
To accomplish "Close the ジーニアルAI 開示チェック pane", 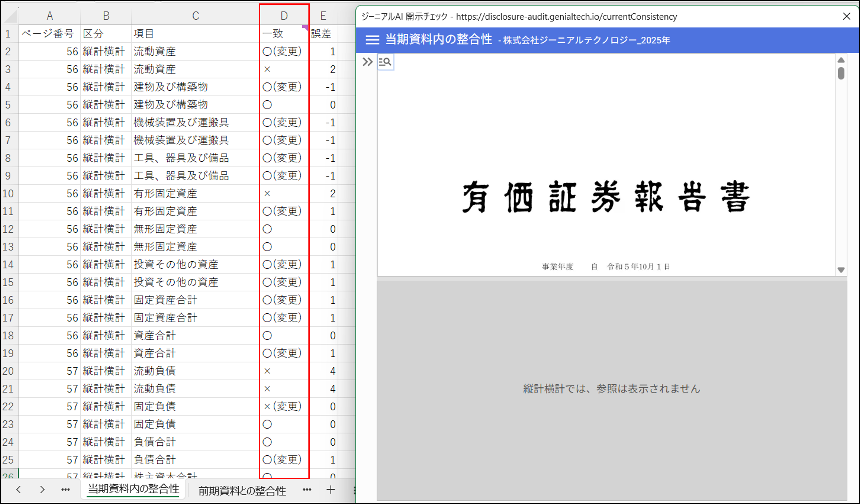I will point(846,16).
